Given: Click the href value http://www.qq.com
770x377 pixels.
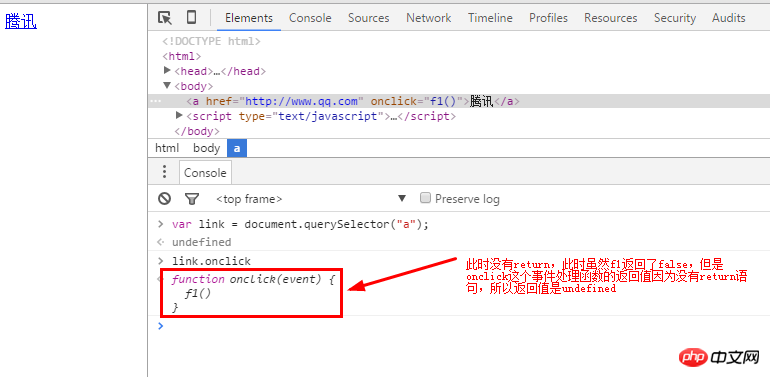Looking at the screenshot, I should (302, 102).
